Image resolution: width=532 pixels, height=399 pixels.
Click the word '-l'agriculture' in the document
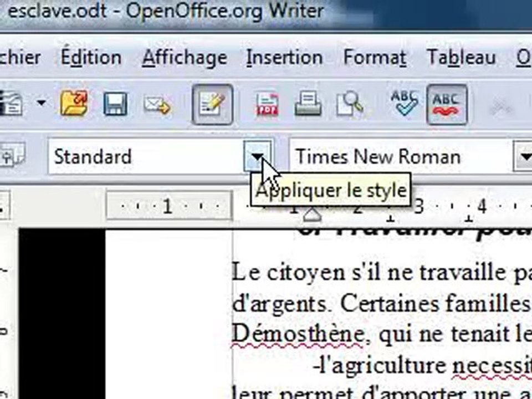[x=380, y=366]
